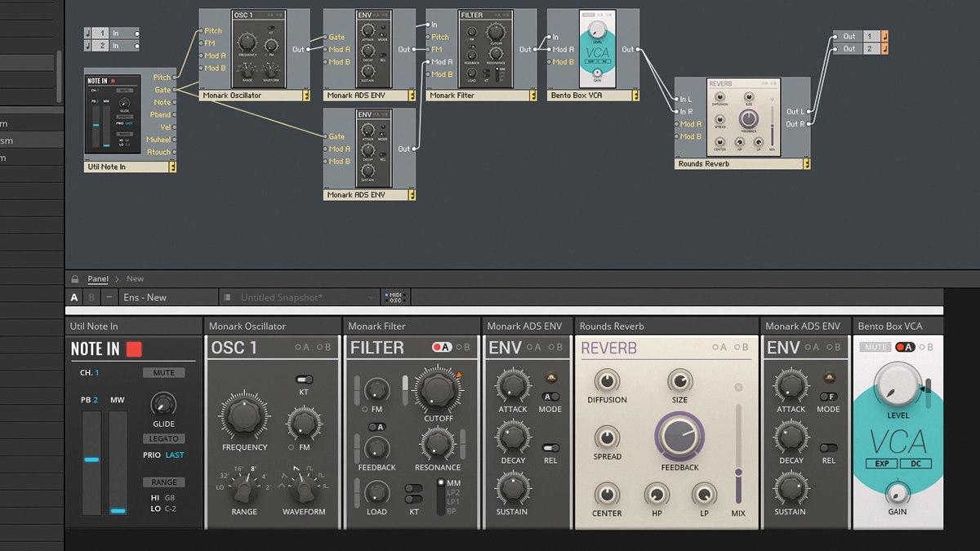Toggle REL switch on the ENV beside the VCA
Image resolution: width=980 pixels, height=551 pixels.
[x=829, y=448]
